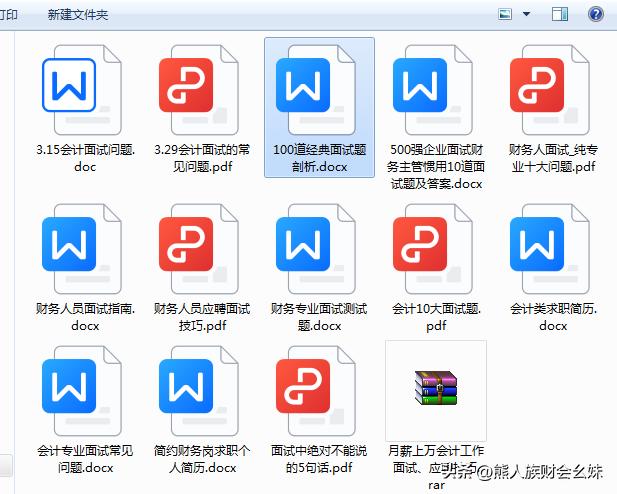Select the 3.15会计面试问题.doc file icon
Image resolution: width=617 pixels, height=494 pixels.
[x=82, y=90]
